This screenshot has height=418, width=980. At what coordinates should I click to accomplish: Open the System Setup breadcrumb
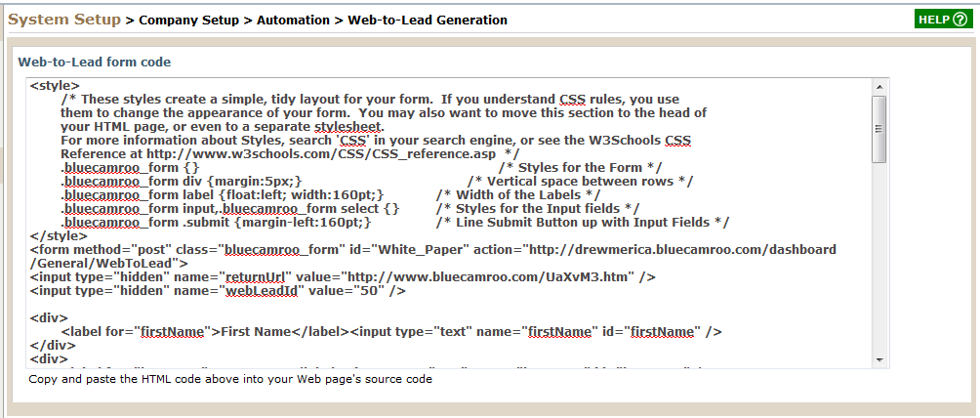click(64, 20)
